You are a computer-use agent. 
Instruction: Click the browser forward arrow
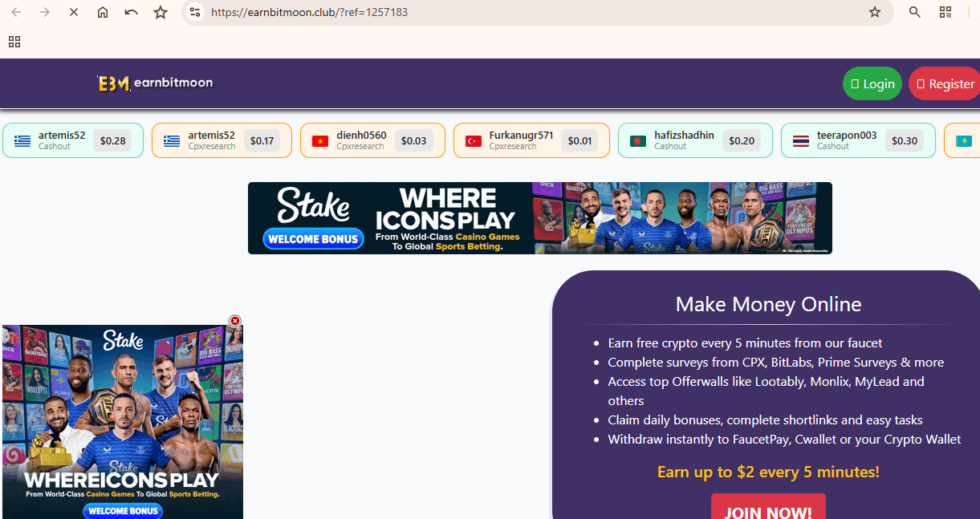pyautogui.click(x=45, y=12)
